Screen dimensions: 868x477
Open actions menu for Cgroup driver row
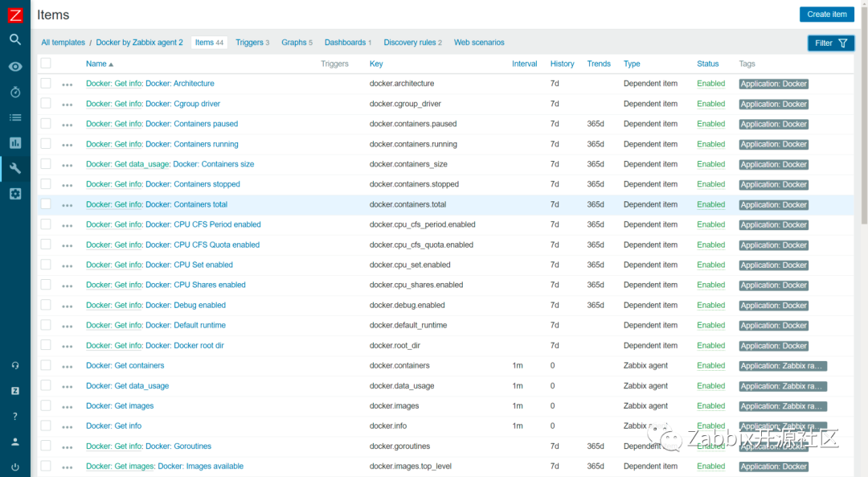[67, 105]
